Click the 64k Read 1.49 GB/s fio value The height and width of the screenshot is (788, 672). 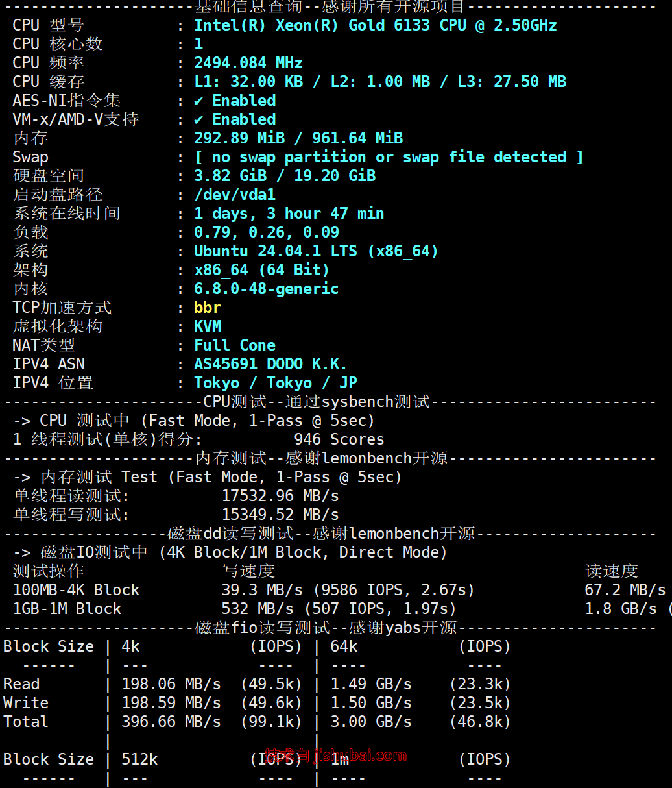pos(371,684)
